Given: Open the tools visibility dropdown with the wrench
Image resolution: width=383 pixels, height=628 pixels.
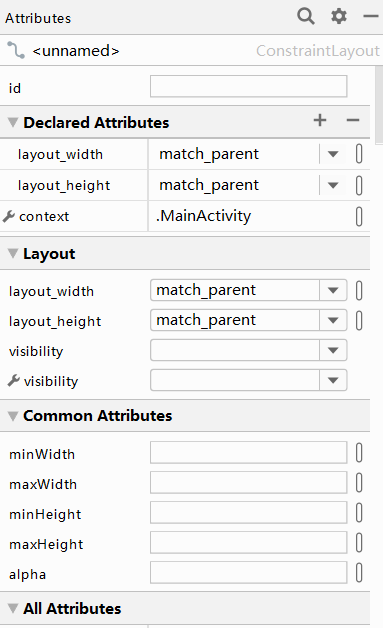Looking at the screenshot, I should point(333,380).
